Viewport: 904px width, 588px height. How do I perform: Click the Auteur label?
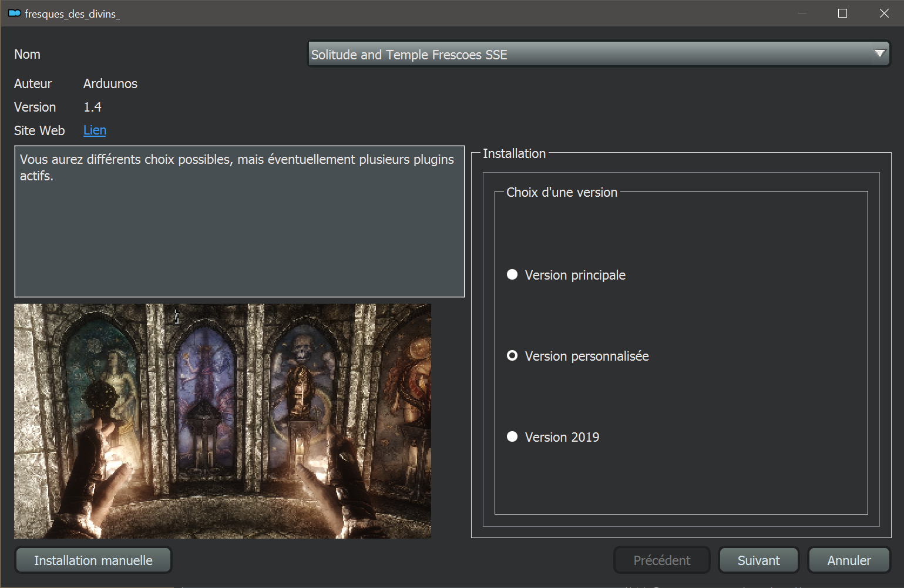(33, 84)
